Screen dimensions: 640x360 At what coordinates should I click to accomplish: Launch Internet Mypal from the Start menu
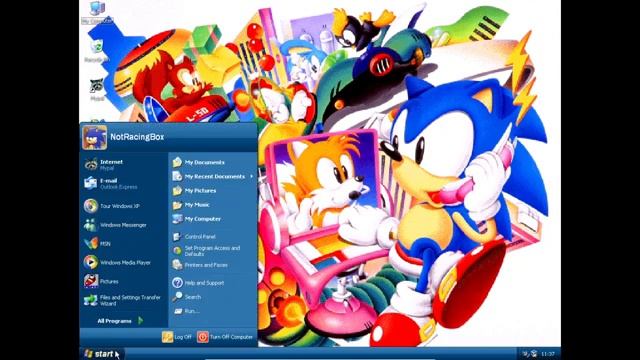click(123, 164)
